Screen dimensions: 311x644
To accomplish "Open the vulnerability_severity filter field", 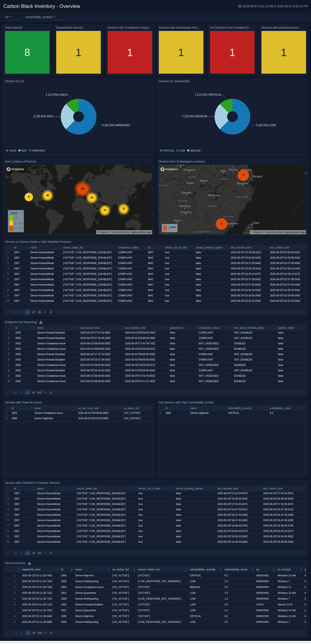I will point(59,17).
